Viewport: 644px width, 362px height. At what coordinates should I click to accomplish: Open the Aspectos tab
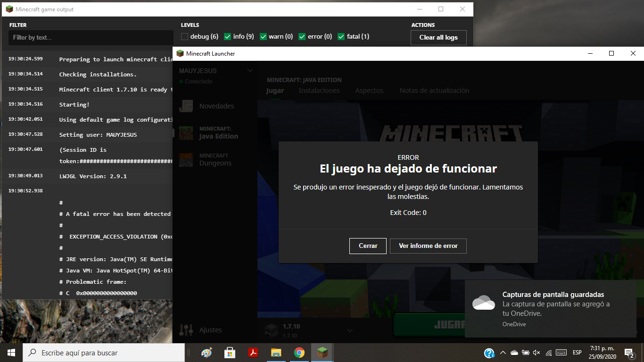[x=369, y=90]
